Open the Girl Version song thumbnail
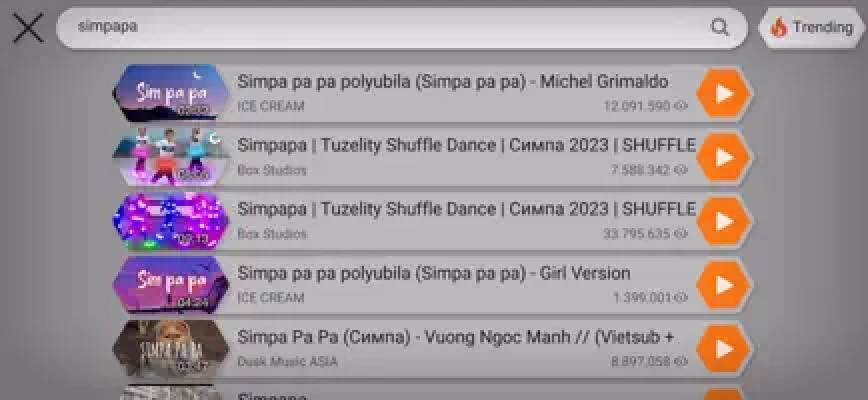 click(x=172, y=285)
